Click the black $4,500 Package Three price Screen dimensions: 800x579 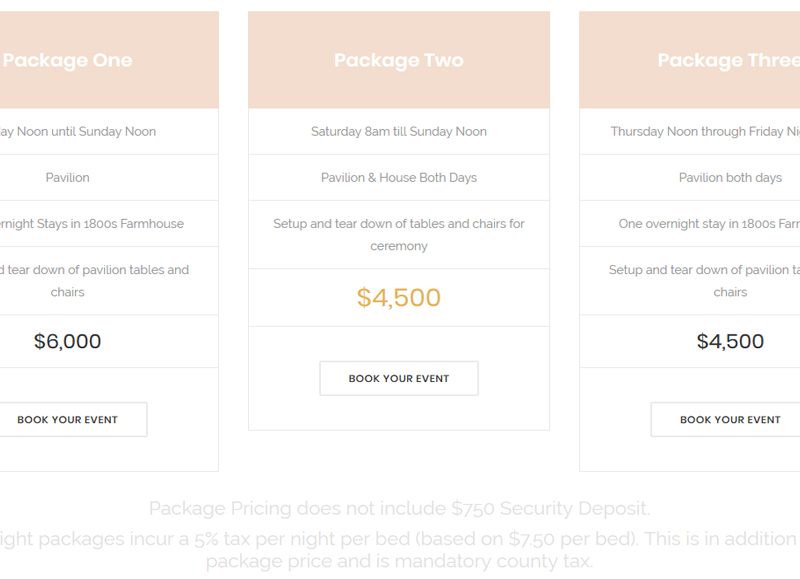pyautogui.click(x=730, y=341)
